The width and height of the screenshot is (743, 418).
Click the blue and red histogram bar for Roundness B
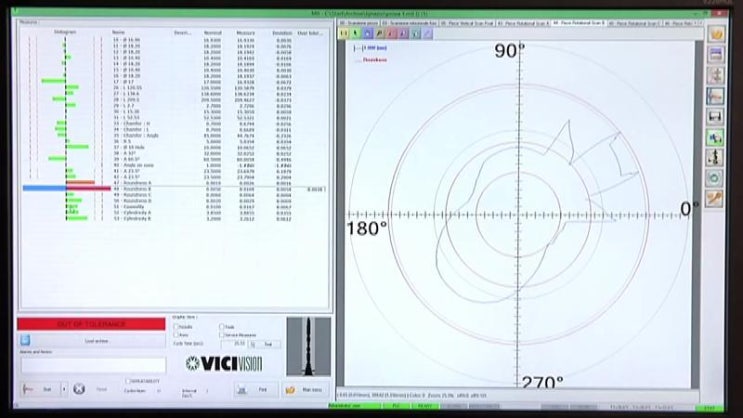pyautogui.click(x=67, y=189)
